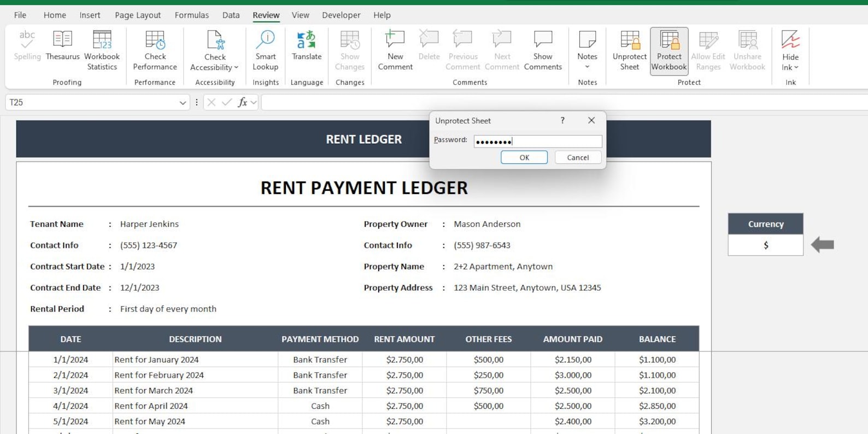This screenshot has height=434, width=868.
Task: Click the dialog help question mark
Action: 562,120
